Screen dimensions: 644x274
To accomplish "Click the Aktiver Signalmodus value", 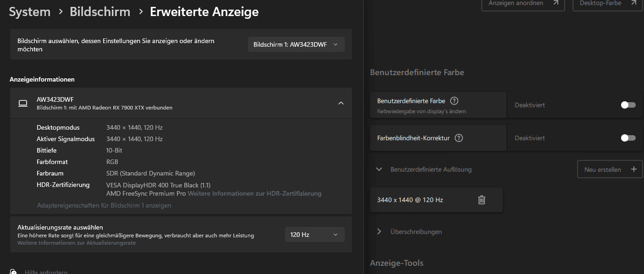I will pos(134,139).
